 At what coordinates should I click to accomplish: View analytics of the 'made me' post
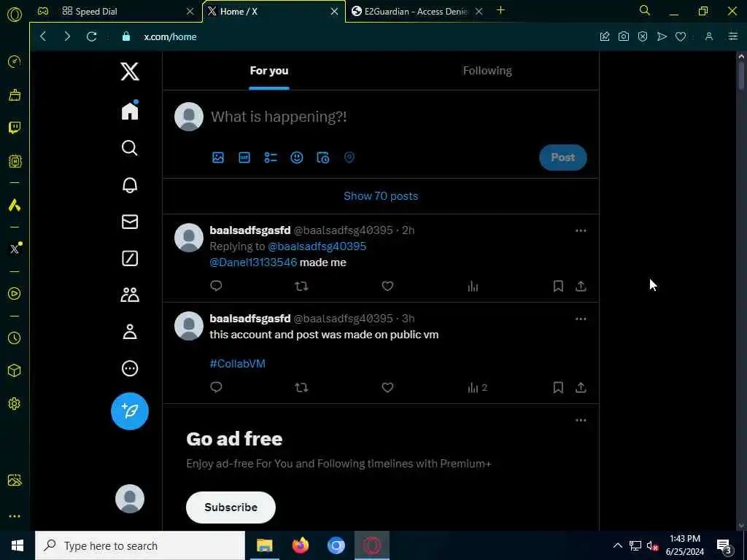coord(473,286)
